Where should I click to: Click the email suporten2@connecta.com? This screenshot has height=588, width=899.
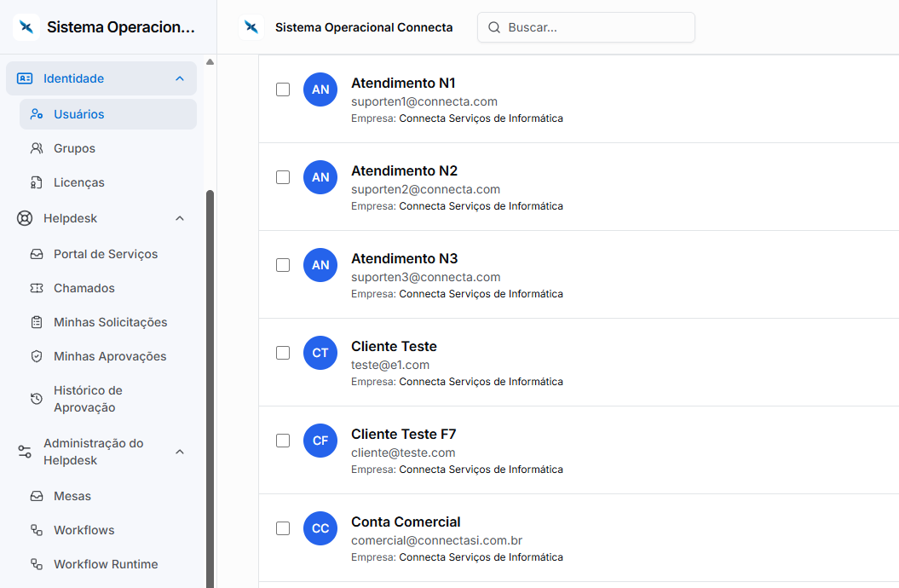click(425, 189)
